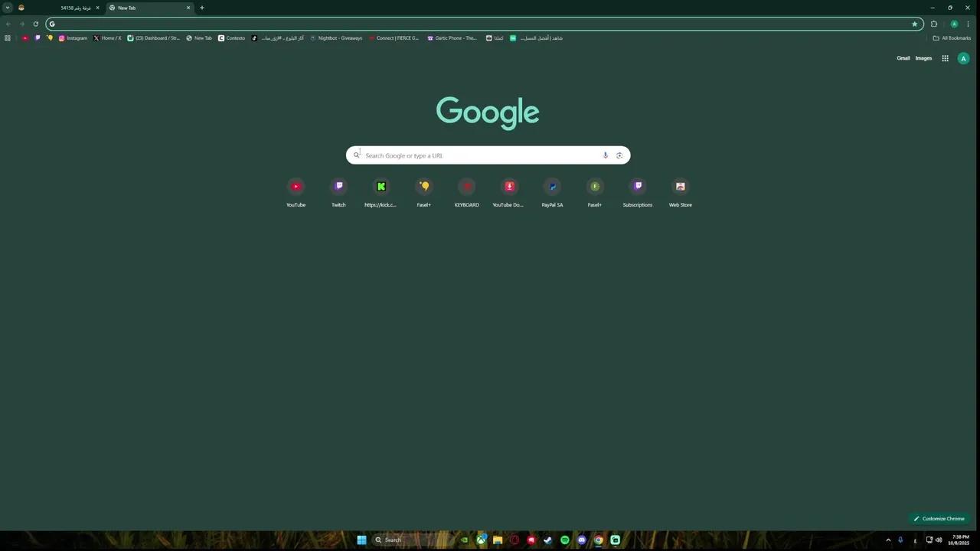Start voice search with microphone icon
This screenshot has height=551, width=980.
(605, 155)
